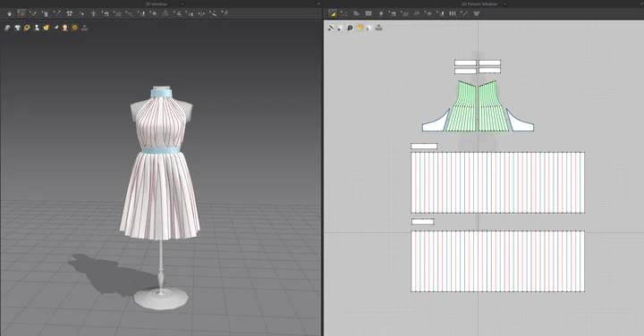The width and height of the screenshot is (644, 336).
Task: Click the avatar silhouette display icon in 3D window
Action: [x=37, y=28]
